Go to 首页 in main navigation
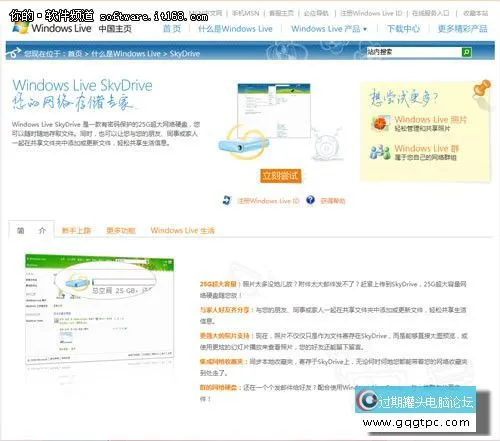 tap(172, 29)
